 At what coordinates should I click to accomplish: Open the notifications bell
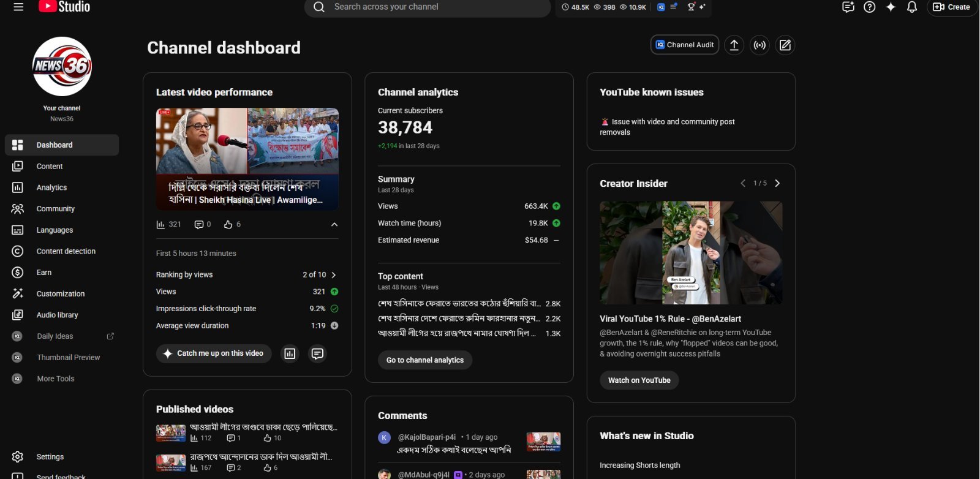click(x=912, y=7)
